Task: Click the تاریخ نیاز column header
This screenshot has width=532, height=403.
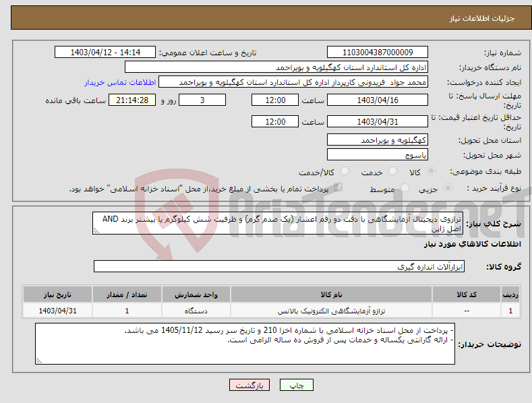Action: [57, 294]
